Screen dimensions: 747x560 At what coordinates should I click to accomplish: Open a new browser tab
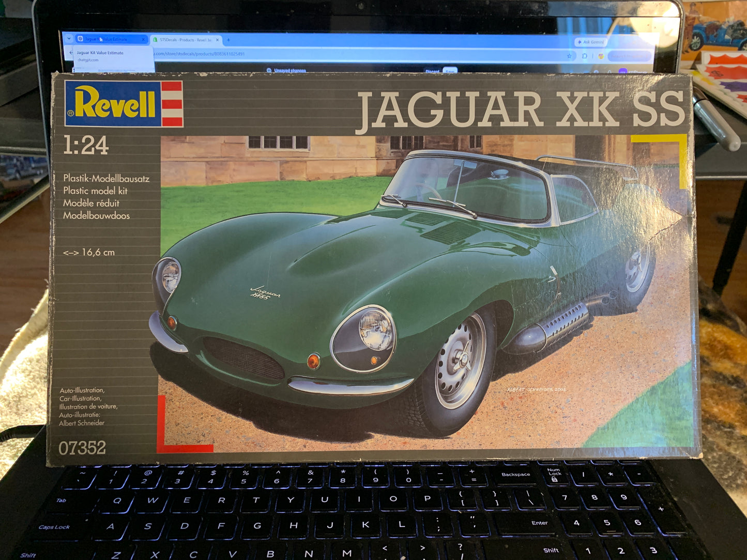tap(228, 40)
